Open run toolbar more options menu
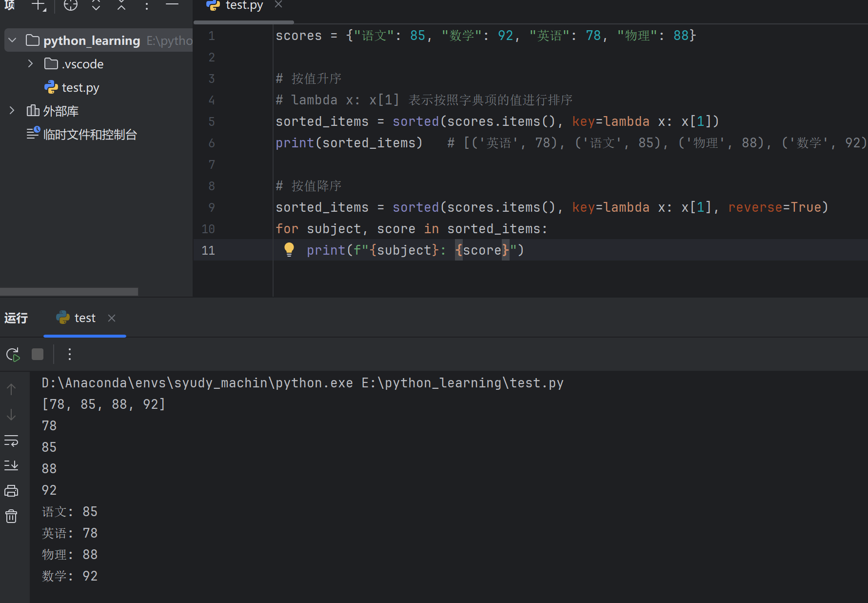This screenshot has height=603, width=868. [70, 354]
